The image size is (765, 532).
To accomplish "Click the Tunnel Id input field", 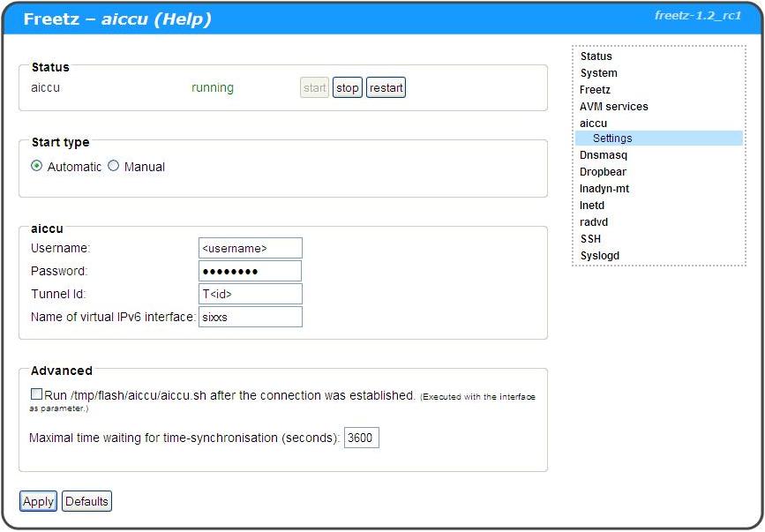I will click(x=251, y=294).
